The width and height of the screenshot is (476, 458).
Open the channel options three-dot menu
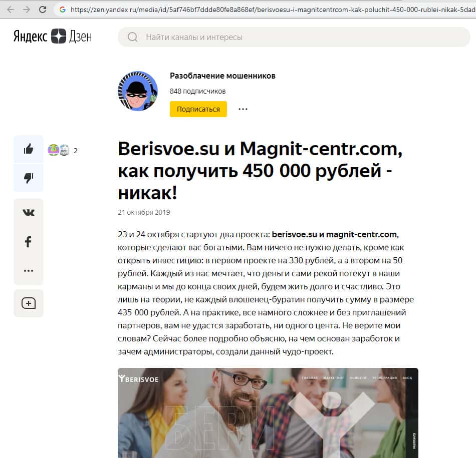point(243,109)
